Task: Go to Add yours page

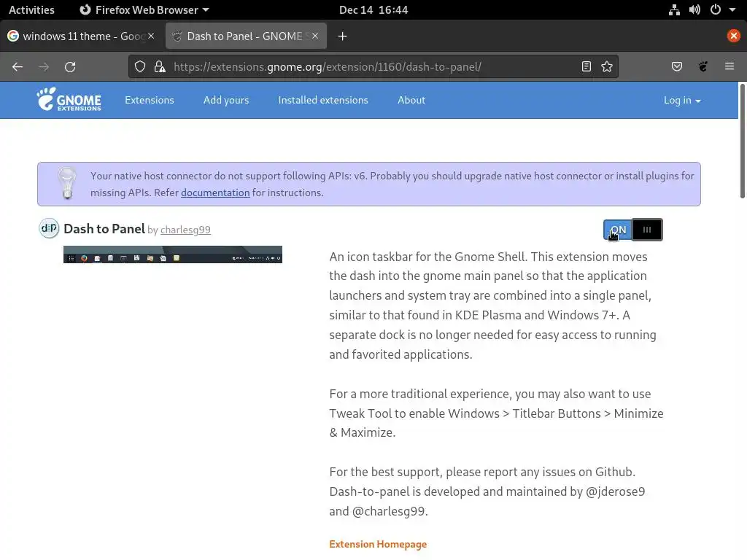Action: (x=226, y=100)
